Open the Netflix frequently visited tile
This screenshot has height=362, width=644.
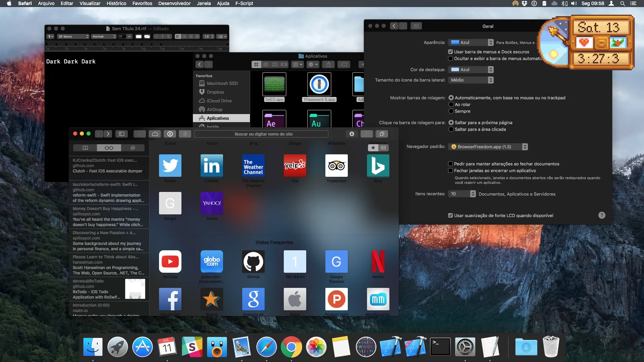point(378,261)
